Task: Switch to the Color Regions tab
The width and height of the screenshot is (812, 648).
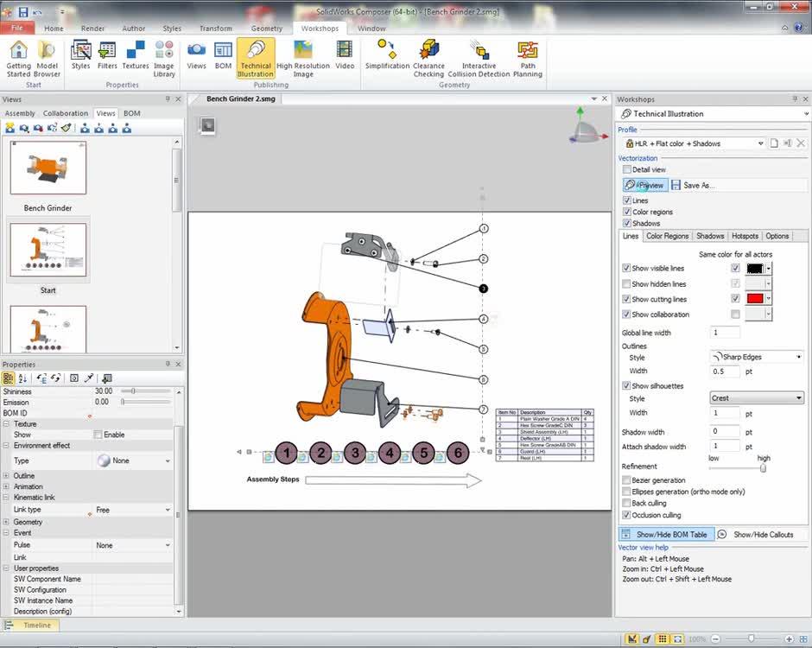Action: click(x=666, y=235)
